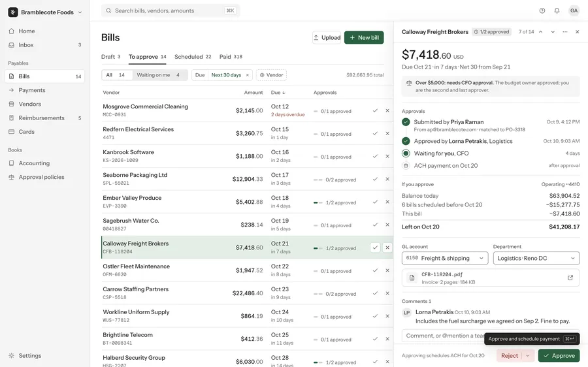
Task: Reject Ember Valley Produce row X icon
Action: [x=387, y=202]
